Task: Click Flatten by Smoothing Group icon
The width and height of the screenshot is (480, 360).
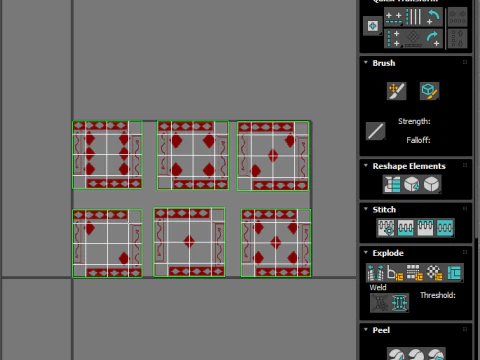Action: coord(415,273)
